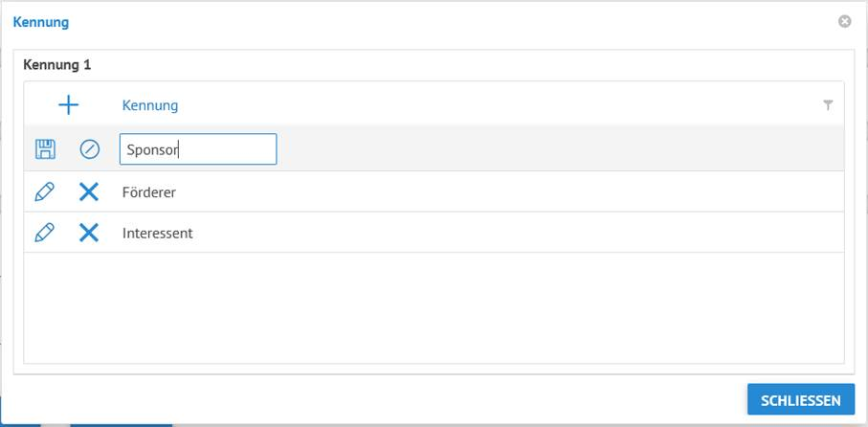Edit the Interessent entry with the pencil icon
Image resolution: width=868 pixels, height=427 pixels.
click(45, 233)
